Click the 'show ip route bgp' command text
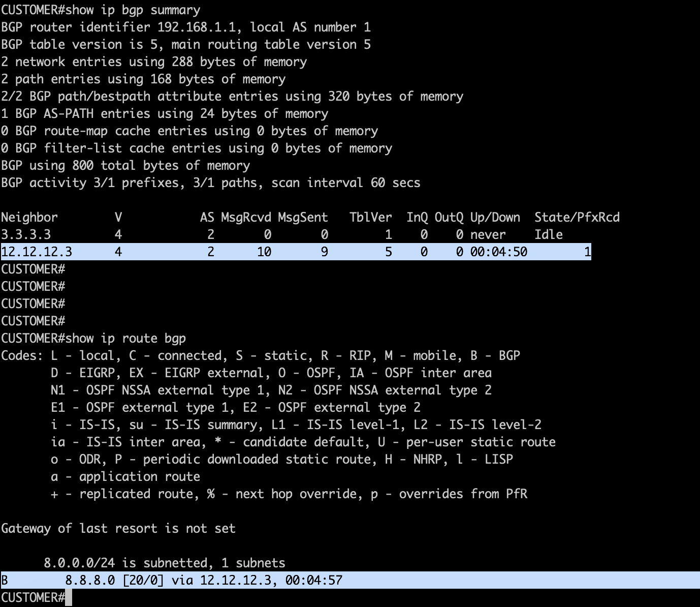Viewport: 700px width, 607px height. [125, 339]
